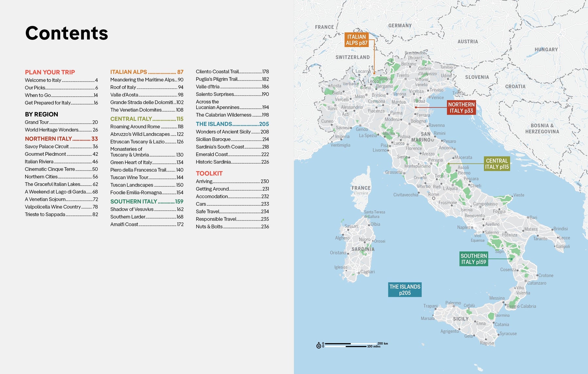Go to the Amalfi Coast entry
Image resolution: width=588 pixels, height=374 pixels.
147,224
